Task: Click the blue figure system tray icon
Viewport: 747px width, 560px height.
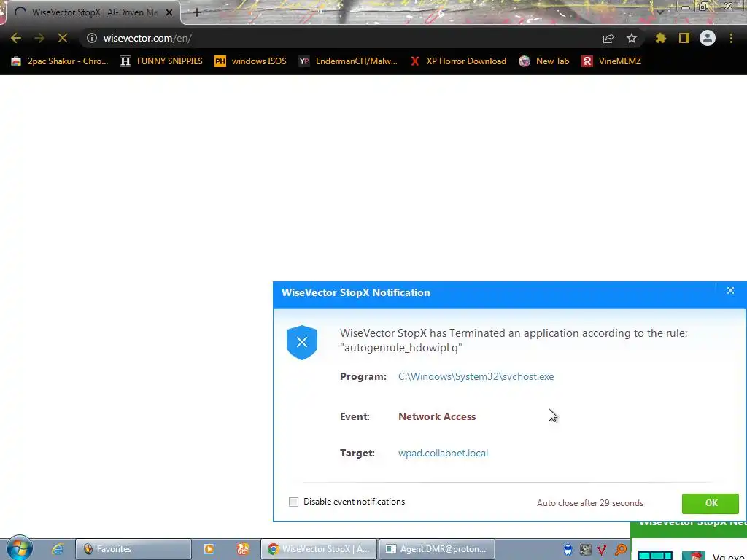Action: [x=568, y=550]
